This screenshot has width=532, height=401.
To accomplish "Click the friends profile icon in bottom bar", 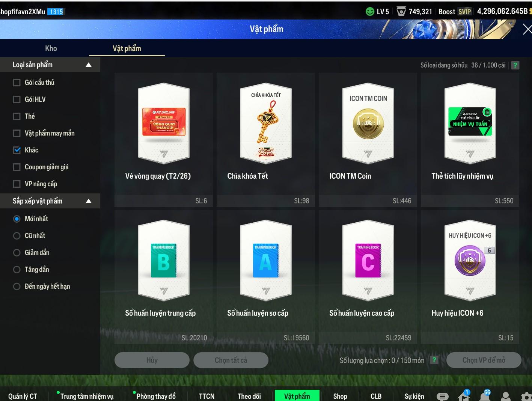I will [506, 396].
